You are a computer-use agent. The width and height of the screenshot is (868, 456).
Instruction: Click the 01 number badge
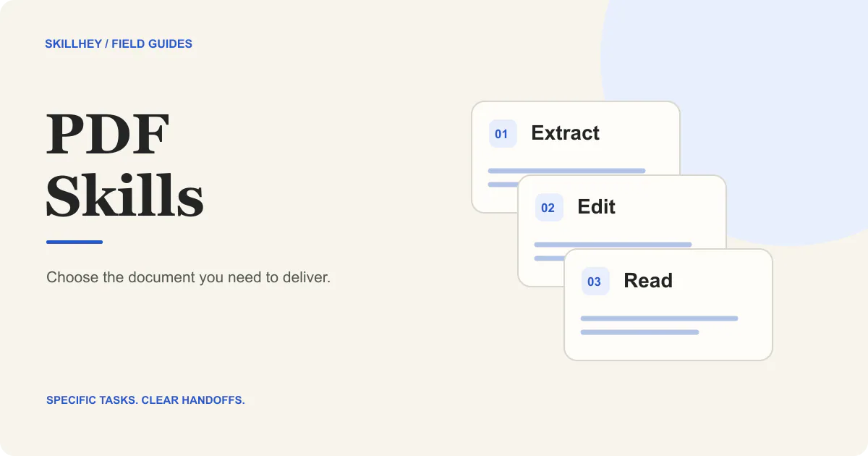(x=503, y=134)
